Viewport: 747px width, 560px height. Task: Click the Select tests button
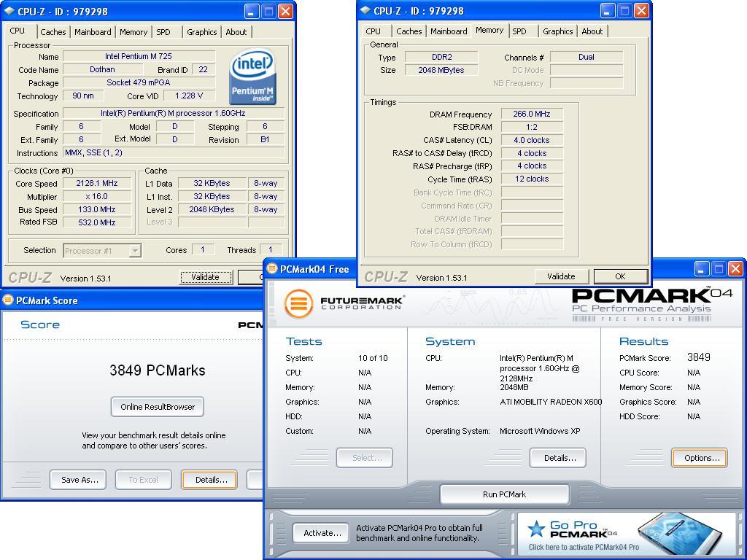point(365,458)
